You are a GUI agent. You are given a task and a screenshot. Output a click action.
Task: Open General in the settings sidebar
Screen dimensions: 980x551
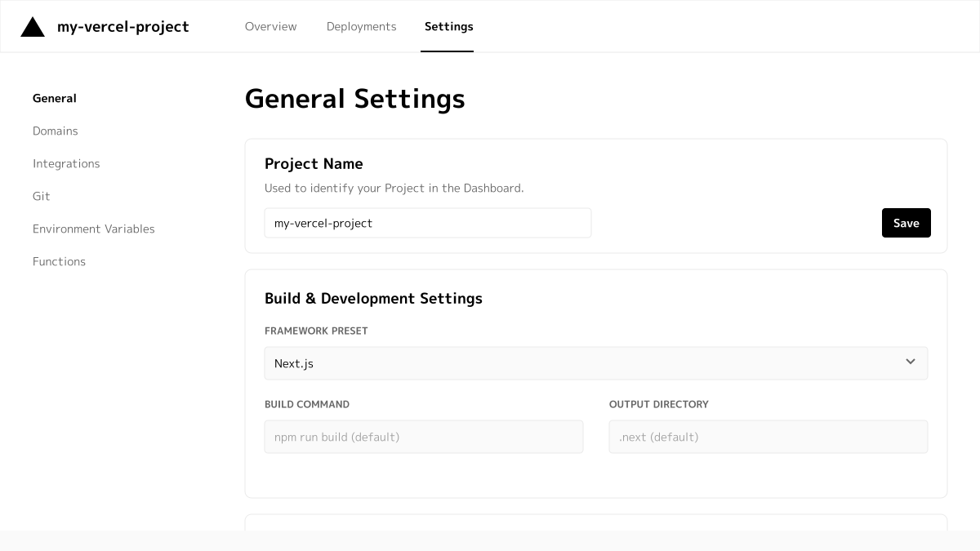pos(55,98)
